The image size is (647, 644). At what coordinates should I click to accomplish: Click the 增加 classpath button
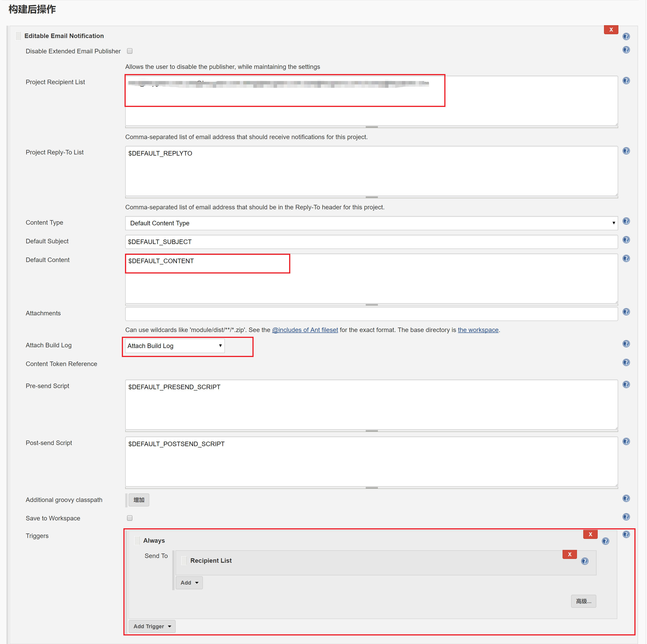pos(139,500)
